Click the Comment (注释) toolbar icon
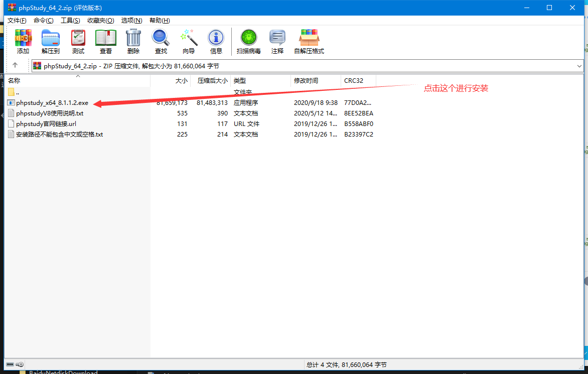 coord(277,41)
